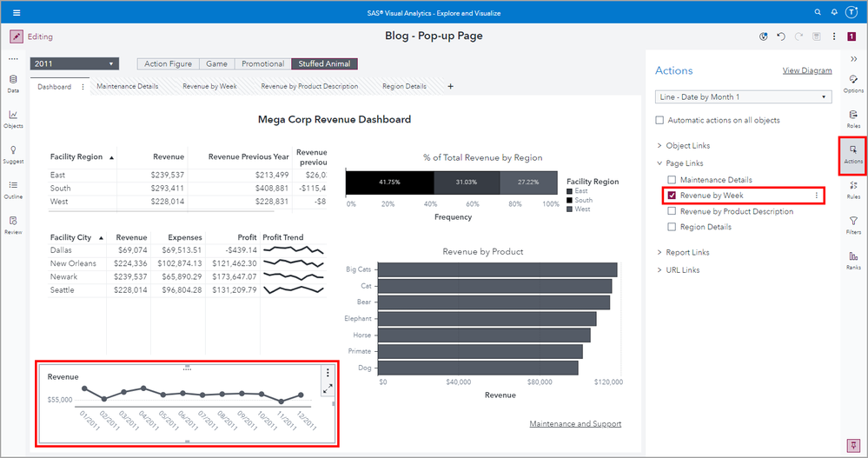Screen dimensions: 868x458
Task: Click the Big Cats revenue bar
Action: point(498,269)
